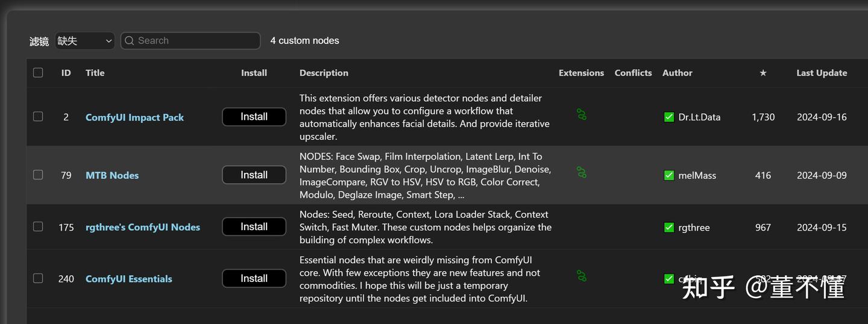
Task: Select the rgthree's ComfyUI Nodes checkbox
Action: (38, 227)
